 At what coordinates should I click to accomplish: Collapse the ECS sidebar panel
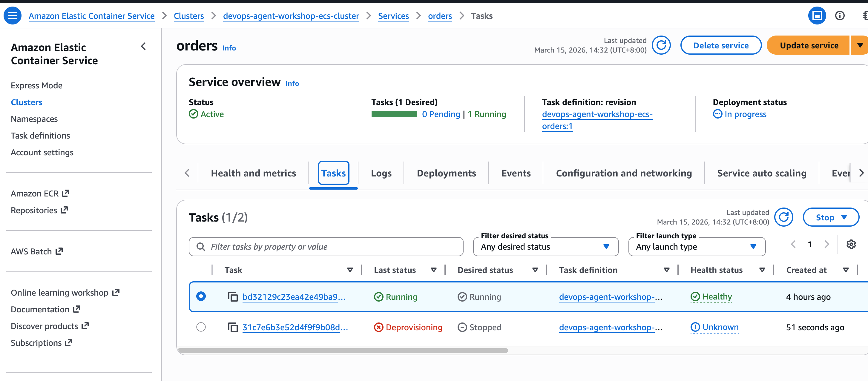[144, 47]
